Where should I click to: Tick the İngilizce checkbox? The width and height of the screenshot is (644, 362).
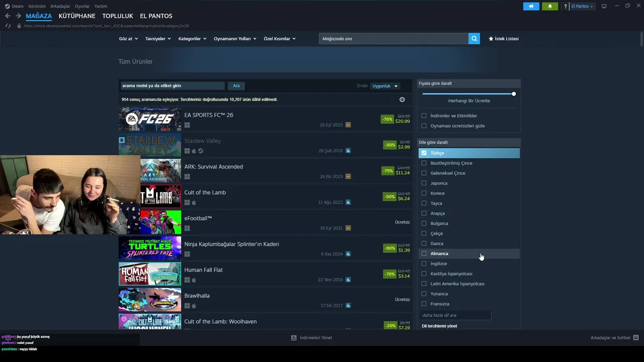coord(424,263)
